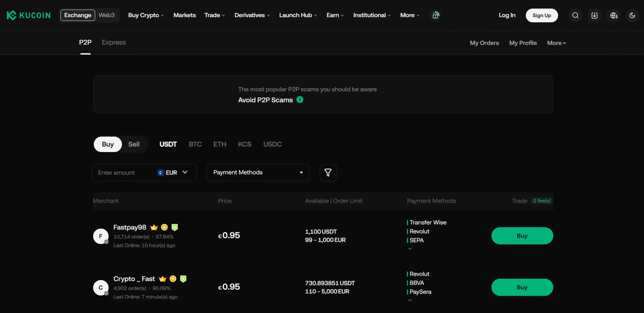Switch to Web3 mode
Viewport: 644px width, 313px height.
coord(106,15)
